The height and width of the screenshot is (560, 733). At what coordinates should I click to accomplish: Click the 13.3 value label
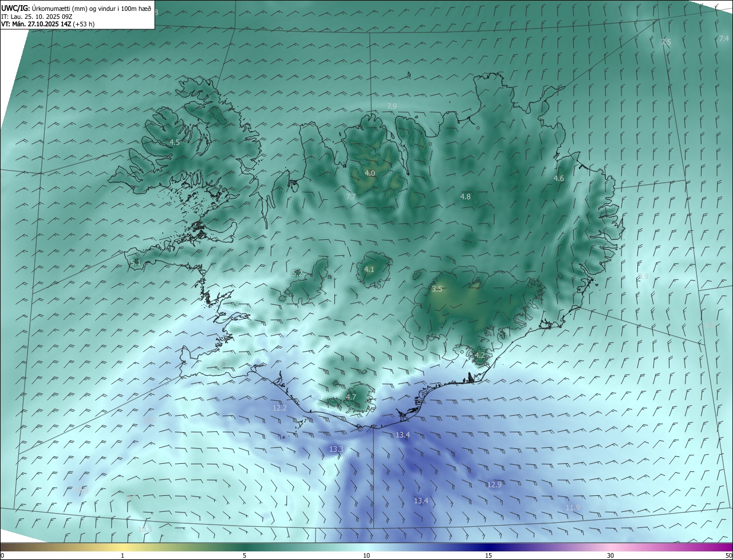point(336,449)
